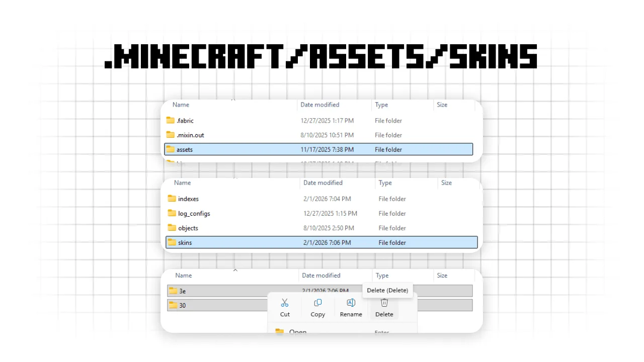Click the Cut scissors icon in context menu
Viewport: 644px width, 362px height.
pyautogui.click(x=285, y=303)
